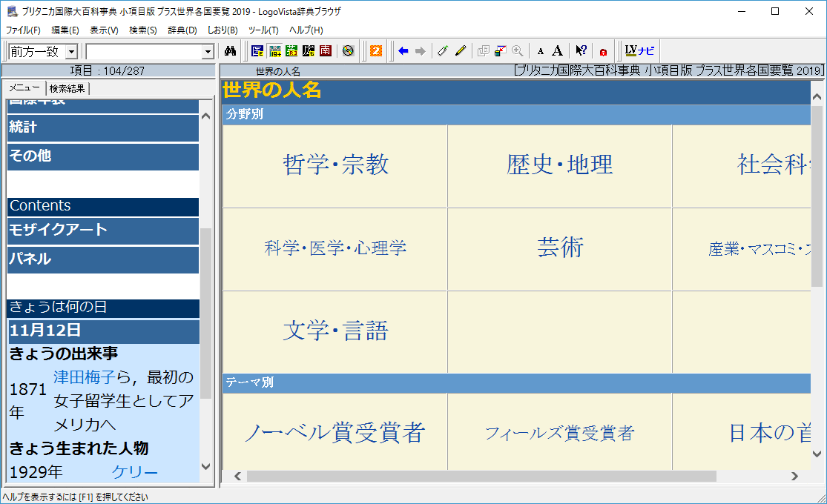
Task: Click the horizontal scroll right arrow
Action: 794,476
